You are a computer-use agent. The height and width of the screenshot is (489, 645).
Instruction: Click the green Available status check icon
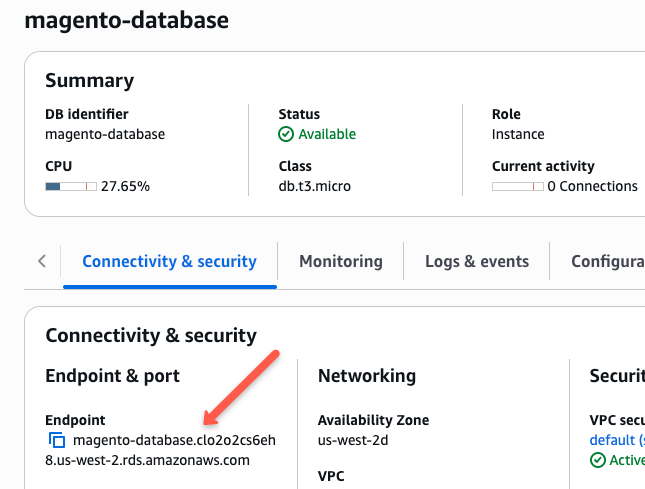click(286, 134)
